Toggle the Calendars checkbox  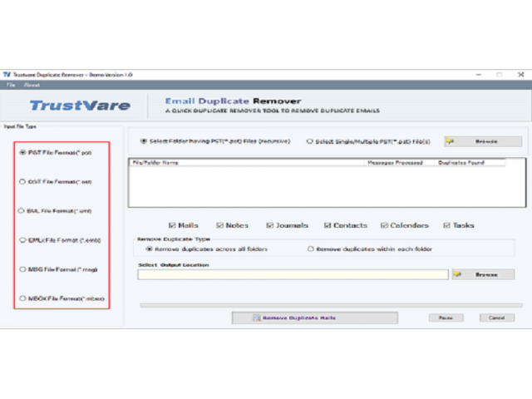click(384, 225)
